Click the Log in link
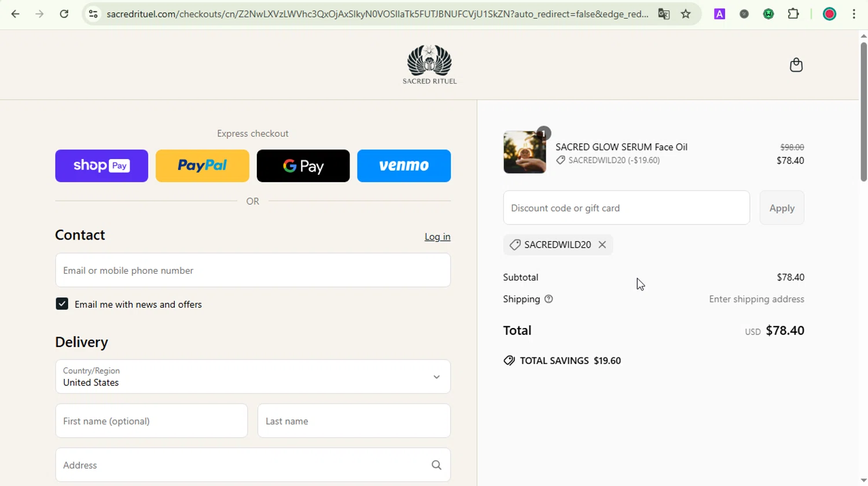The height and width of the screenshot is (486, 868). pyautogui.click(x=437, y=237)
